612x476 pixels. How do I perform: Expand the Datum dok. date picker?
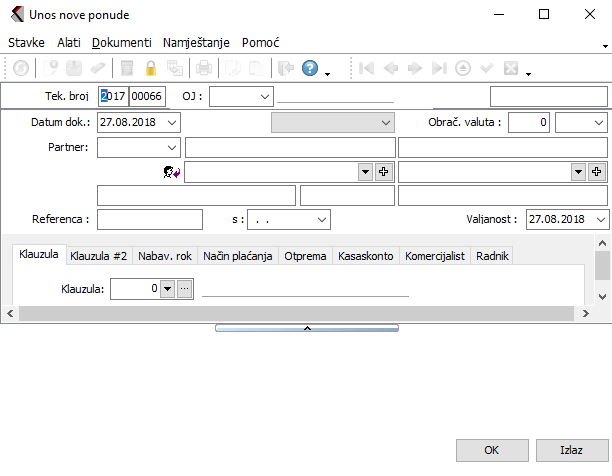pyautogui.click(x=172, y=123)
